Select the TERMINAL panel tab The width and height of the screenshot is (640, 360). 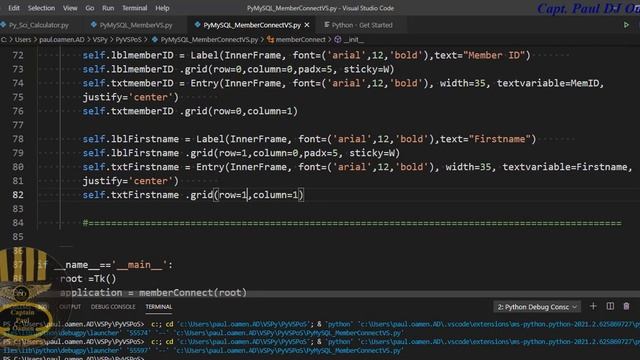tap(159, 307)
